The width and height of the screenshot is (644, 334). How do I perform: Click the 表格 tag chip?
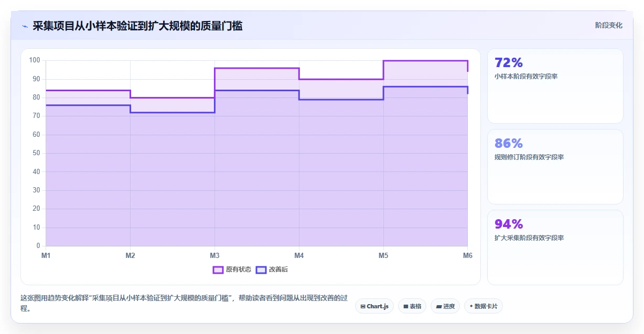coord(412,306)
